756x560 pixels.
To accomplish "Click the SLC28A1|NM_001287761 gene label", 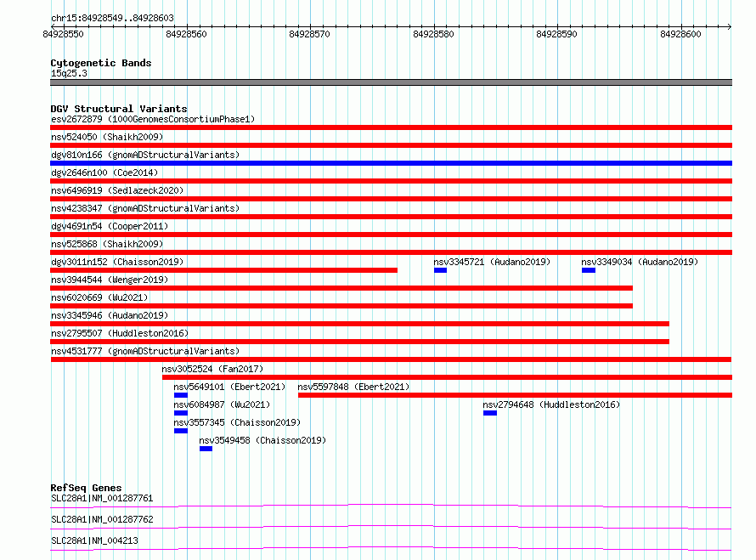I will (102, 498).
